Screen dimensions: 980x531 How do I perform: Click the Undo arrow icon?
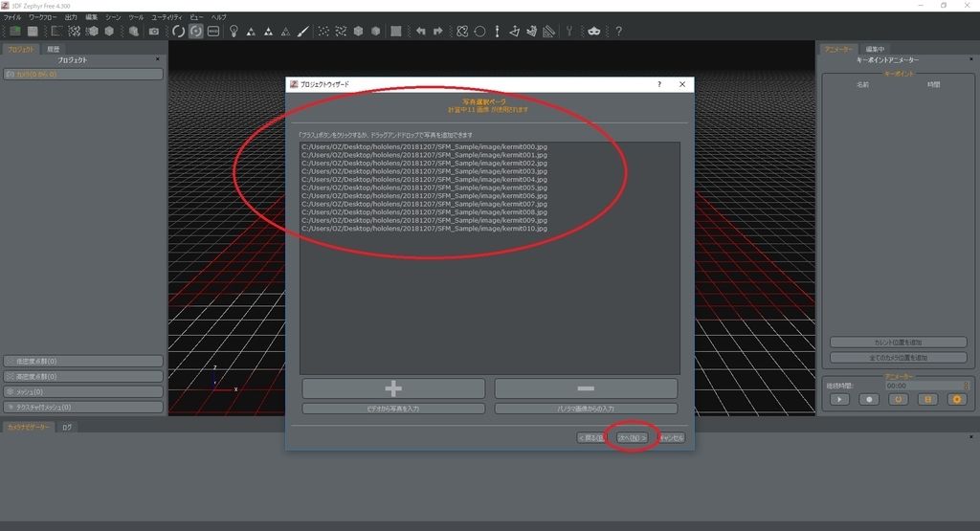(x=421, y=32)
